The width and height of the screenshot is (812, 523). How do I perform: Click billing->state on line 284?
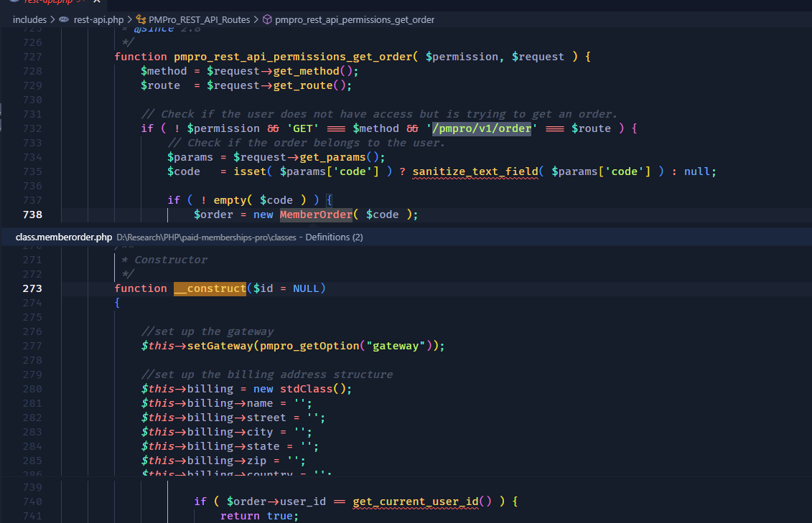tap(233, 446)
